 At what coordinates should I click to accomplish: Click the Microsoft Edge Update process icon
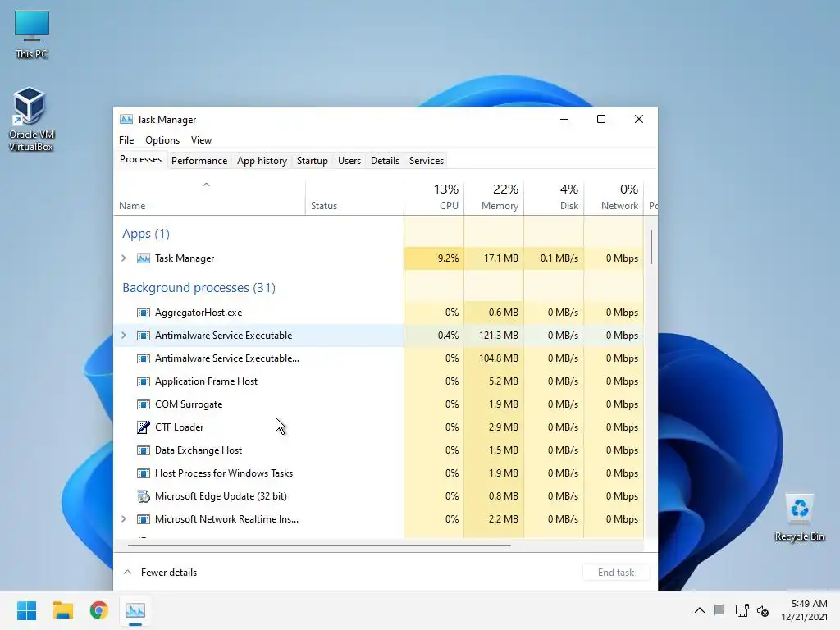click(x=143, y=496)
